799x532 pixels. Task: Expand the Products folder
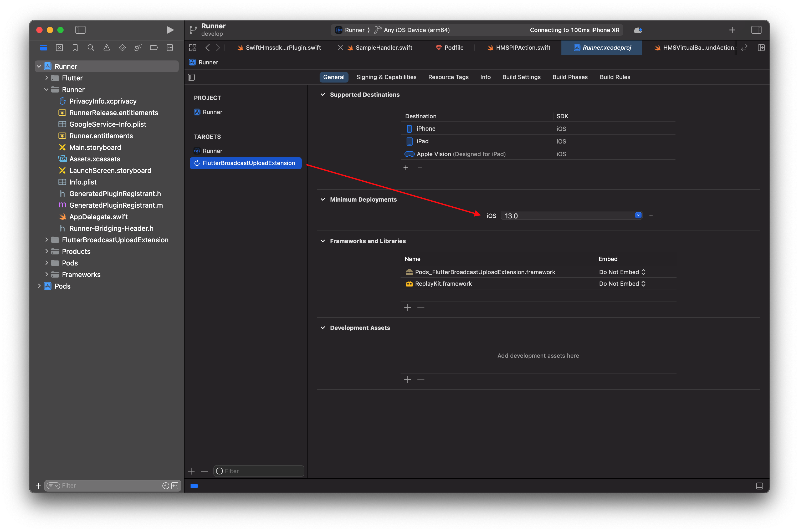(x=47, y=251)
